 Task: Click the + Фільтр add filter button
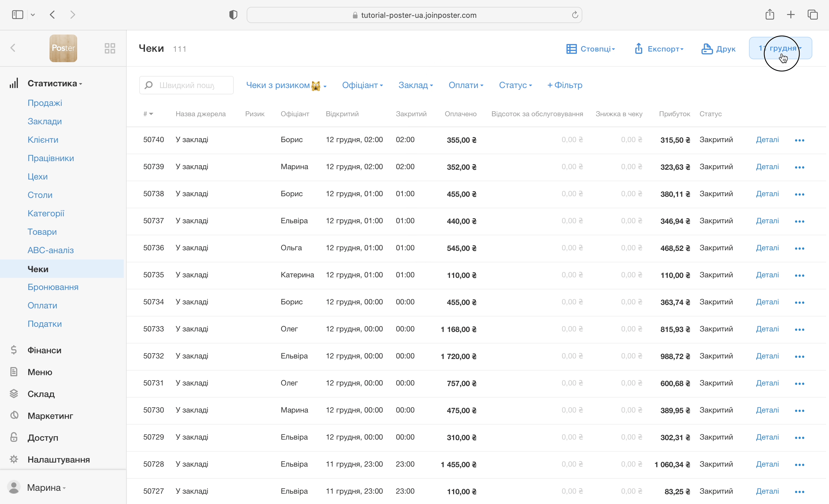click(564, 85)
